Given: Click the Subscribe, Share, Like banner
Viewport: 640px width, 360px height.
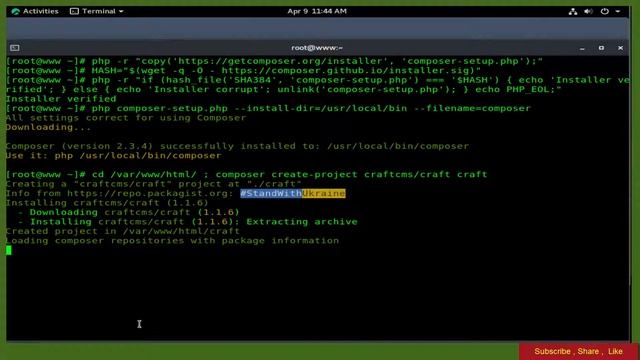Looking at the screenshot, I should point(578,351).
